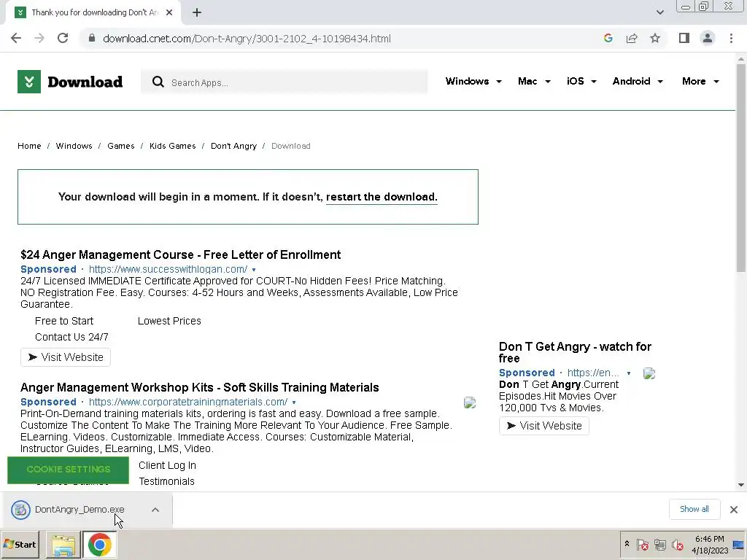This screenshot has width=747, height=560.
Task: View site security lock info
Action: (92, 38)
